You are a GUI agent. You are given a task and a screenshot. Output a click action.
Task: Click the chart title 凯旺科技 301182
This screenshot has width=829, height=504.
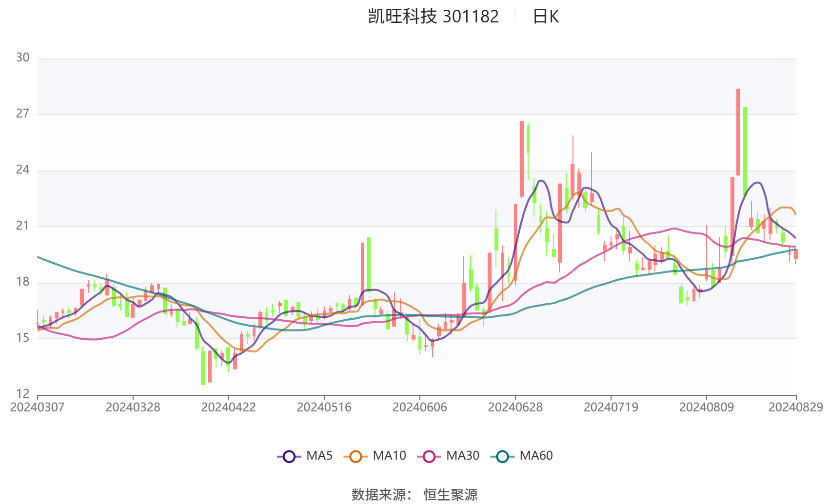[434, 17]
